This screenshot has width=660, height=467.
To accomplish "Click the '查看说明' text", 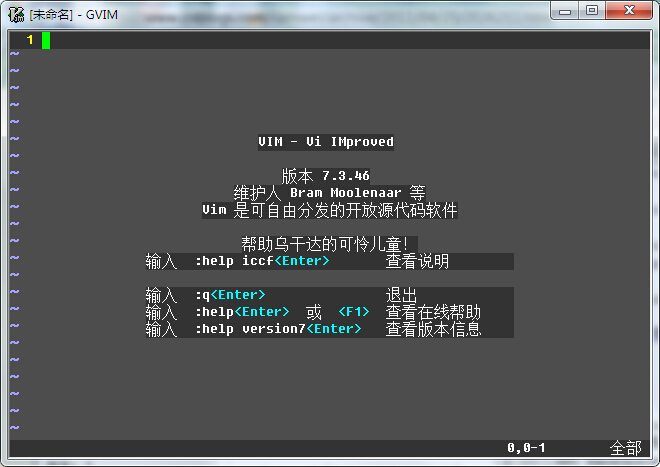I will [417, 261].
